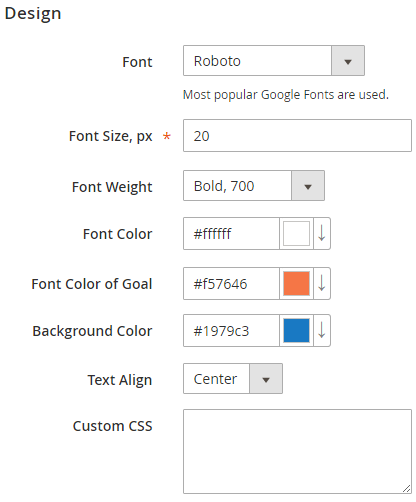Expand the Font Weight dropdown showing Bold, 700
The height and width of the screenshot is (502, 416).
(254, 186)
